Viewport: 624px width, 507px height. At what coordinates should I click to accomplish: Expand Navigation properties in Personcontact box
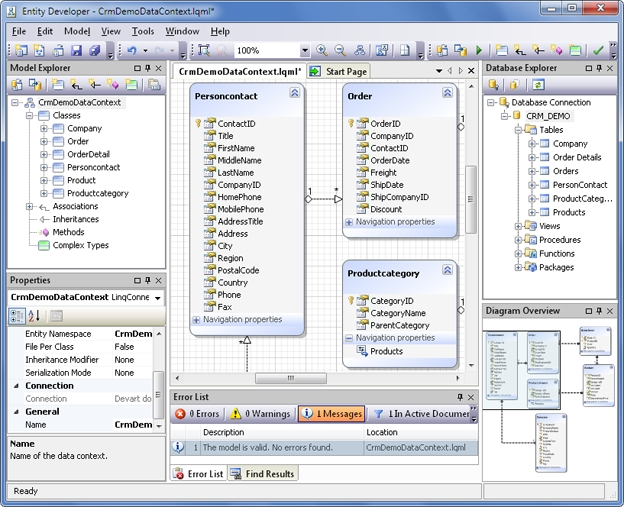[x=196, y=320]
